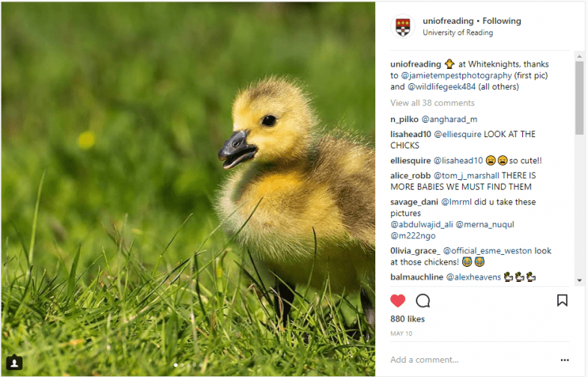The height and width of the screenshot is (377, 588).
Task: Click the scrollbar down arrow in comments
Action: [x=579, y=280]
